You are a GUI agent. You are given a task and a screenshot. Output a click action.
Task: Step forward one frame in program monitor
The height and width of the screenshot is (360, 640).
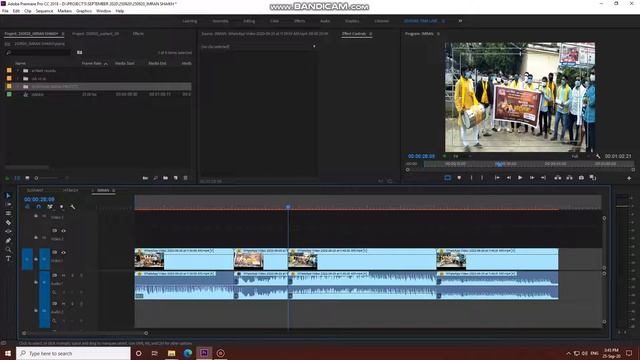click(x=532, y=178)
